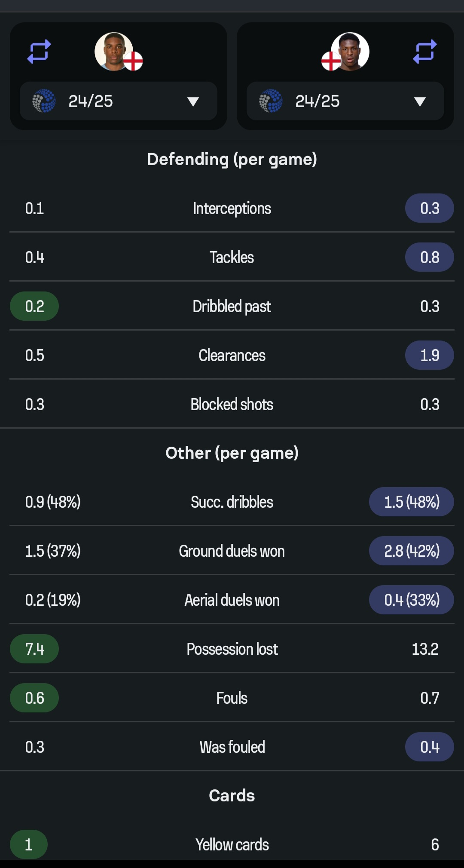Tap the Defending (per game) section header
This screenshot has height=868, width=464.
[x=232, y=159]
